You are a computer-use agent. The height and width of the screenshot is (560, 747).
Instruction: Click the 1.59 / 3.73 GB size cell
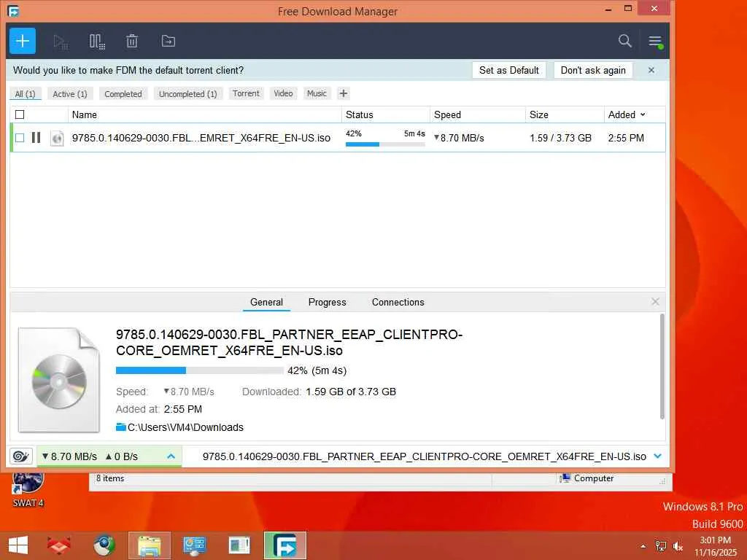(x=560, y=138)
